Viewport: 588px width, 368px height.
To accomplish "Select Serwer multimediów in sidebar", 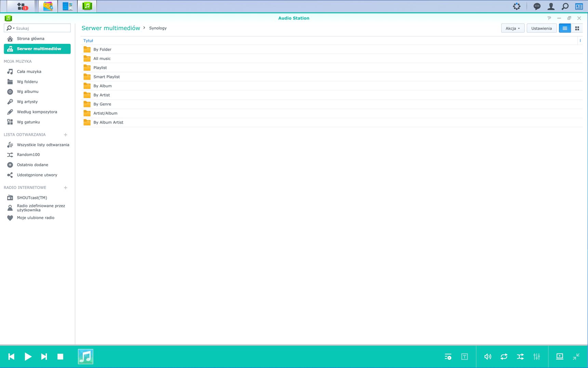I will 37,49.
